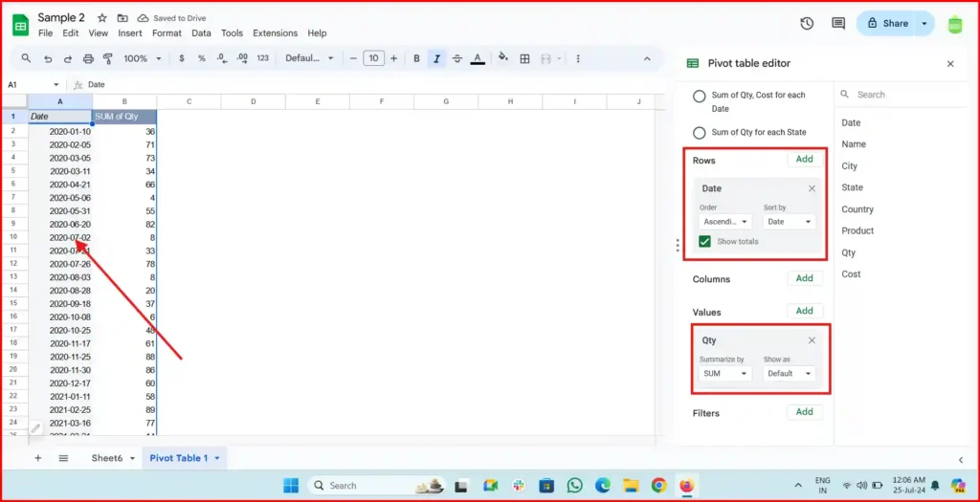Viewport: 980px width, 502px height.
Task: Open the Windows Start button
Action: pyautogui.click(x=291, y=485)
